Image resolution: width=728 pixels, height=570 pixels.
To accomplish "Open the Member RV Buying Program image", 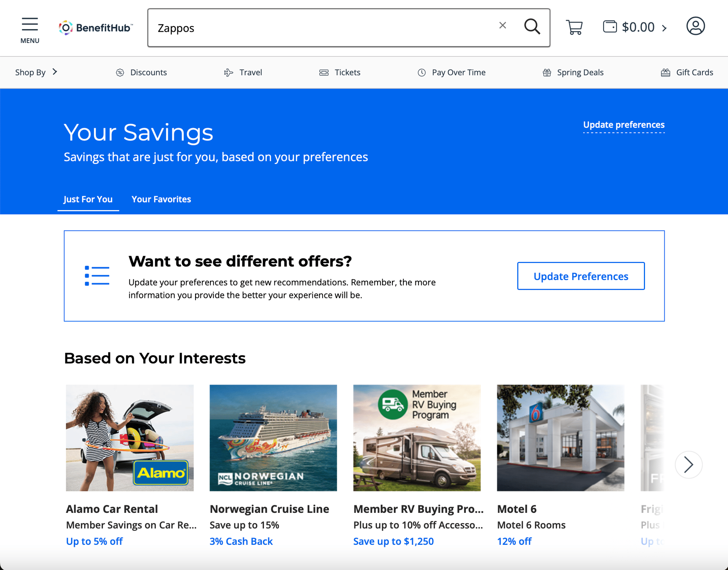I will tap(417, 438).
